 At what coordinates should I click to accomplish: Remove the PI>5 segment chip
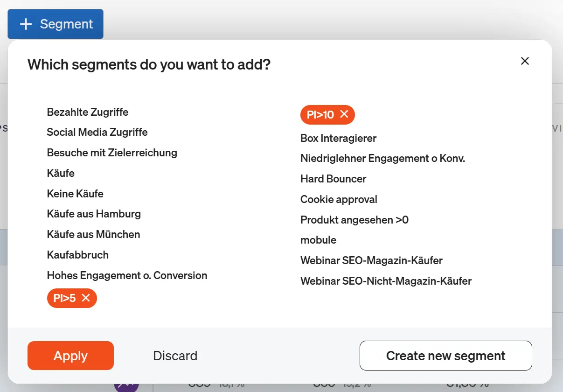tap(86, 298)
